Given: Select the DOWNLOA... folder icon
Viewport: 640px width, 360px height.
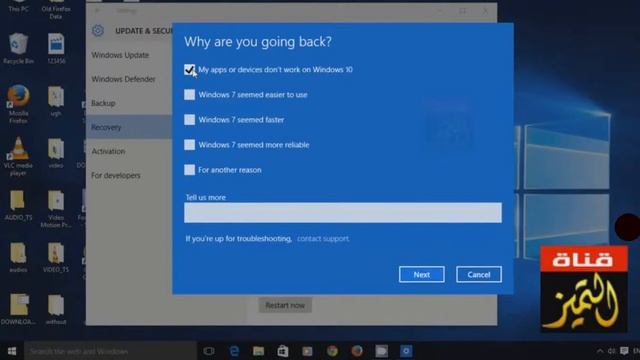Looking at the screenshot, I should click(x=18, y=309).
